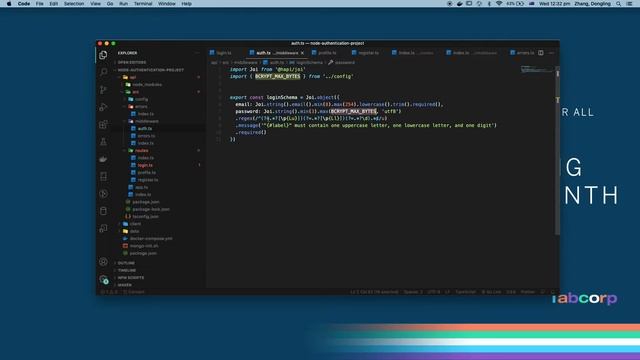This screenshot has width=640, height=360.
Task: Open register.ts in the file tree
Action: pyautogui.click(x=147, y=180)
